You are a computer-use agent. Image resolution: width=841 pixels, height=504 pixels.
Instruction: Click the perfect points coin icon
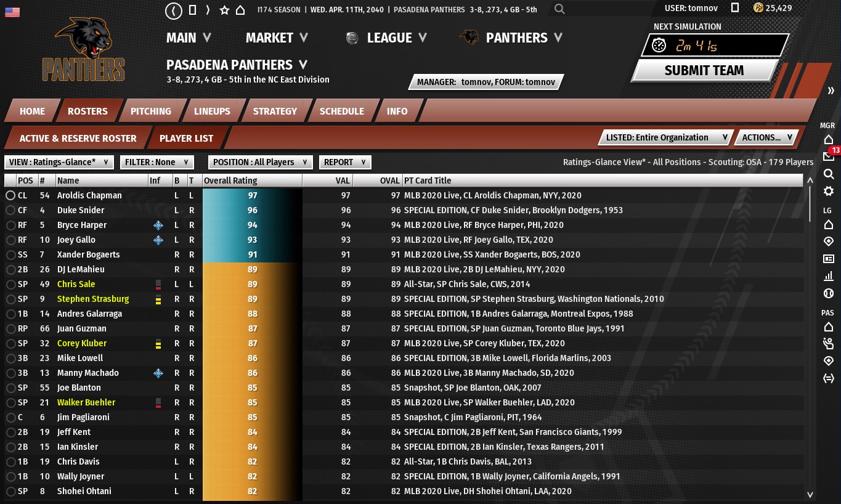tap(758, 9)
